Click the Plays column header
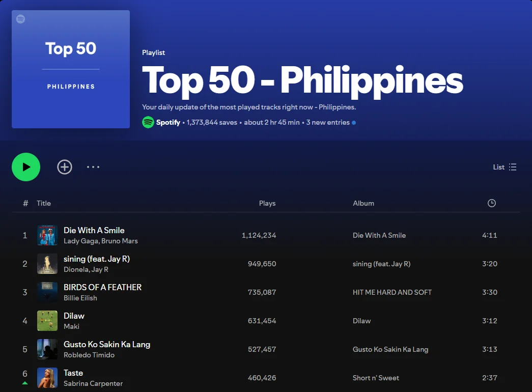Screen dimensions: 532x392 point(267,203)
